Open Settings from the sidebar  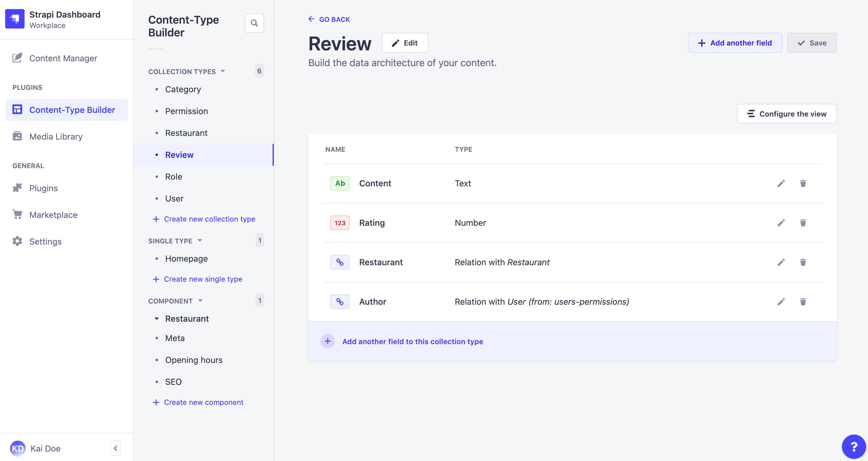[45, 241]
